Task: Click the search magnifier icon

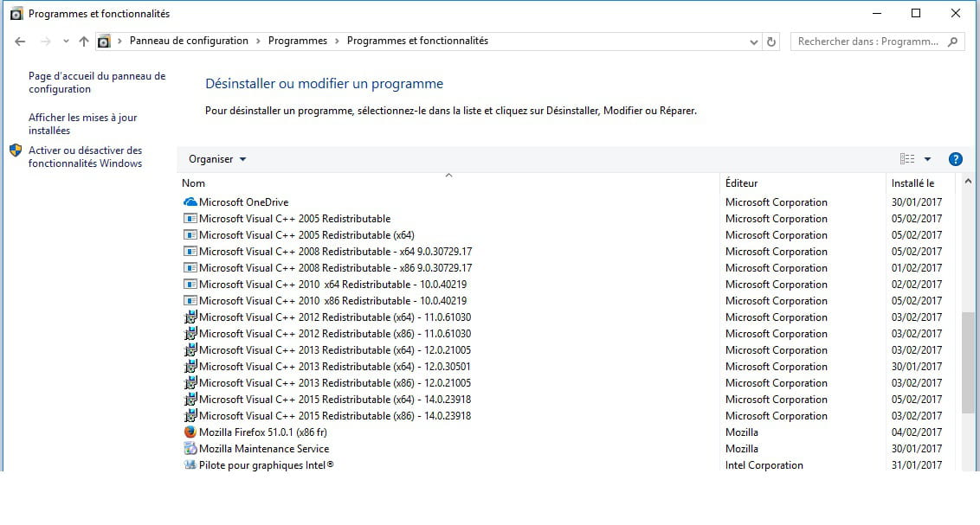Action: click(952, 42)
